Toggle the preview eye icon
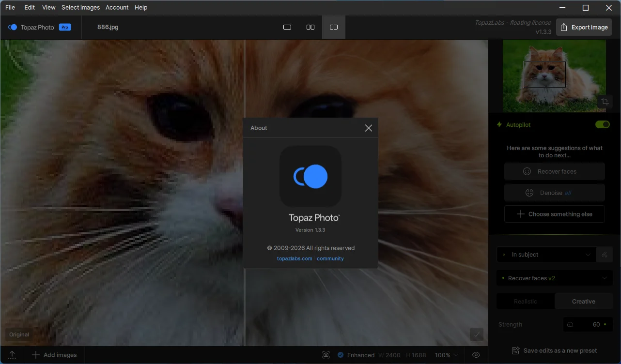The width and height of the screenshot is (621, 364). point(476,355)
